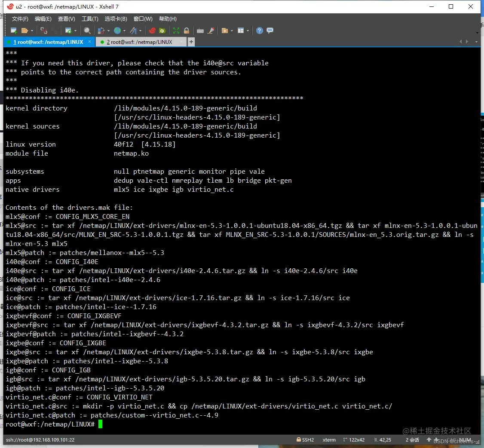Image resolution: width=484 pixels, height=448 pixels.
Task: Click the netmap.ko module file text
Action: pos(131,153)
